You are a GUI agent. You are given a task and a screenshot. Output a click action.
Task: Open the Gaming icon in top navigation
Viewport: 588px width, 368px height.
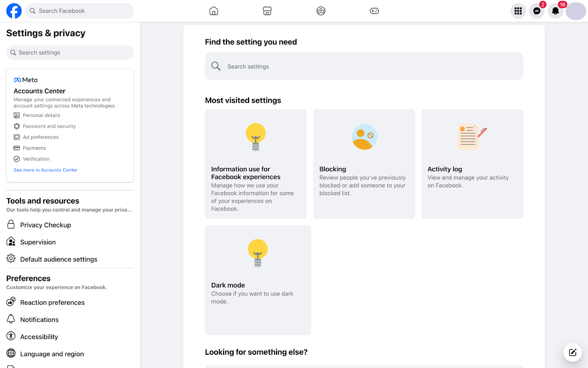pos(374,11)
